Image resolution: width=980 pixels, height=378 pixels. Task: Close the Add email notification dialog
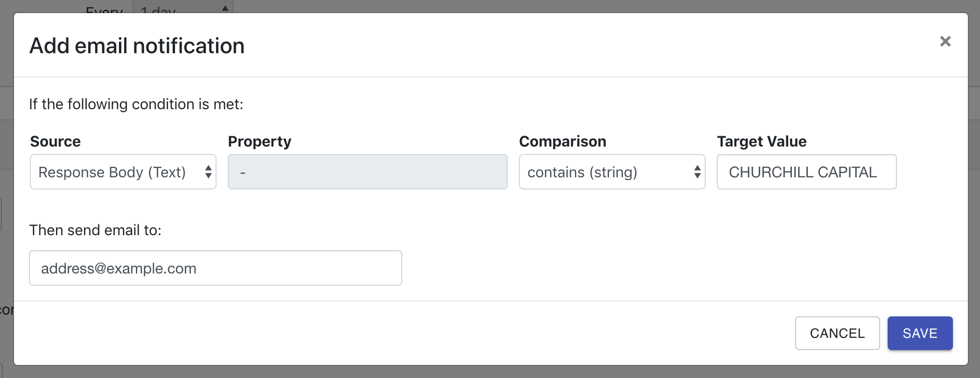(945, 42)
